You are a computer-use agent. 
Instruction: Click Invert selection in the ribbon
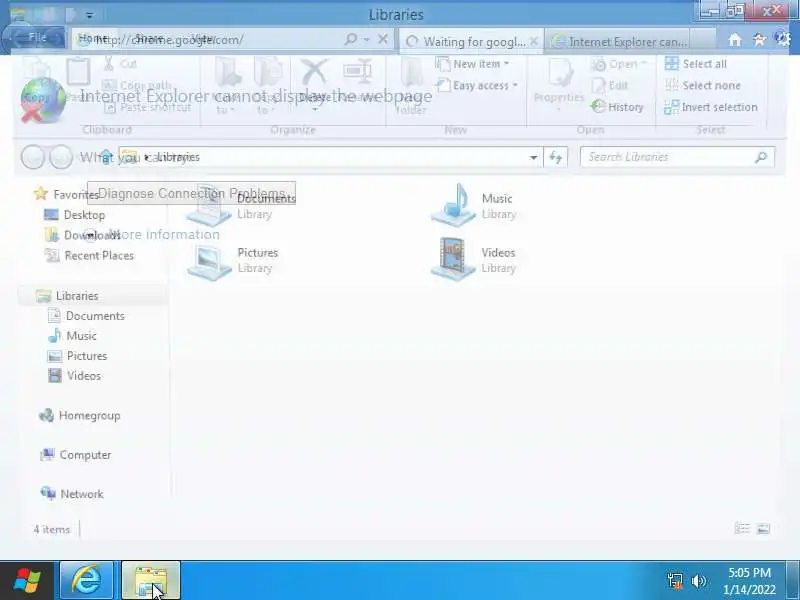711,107
